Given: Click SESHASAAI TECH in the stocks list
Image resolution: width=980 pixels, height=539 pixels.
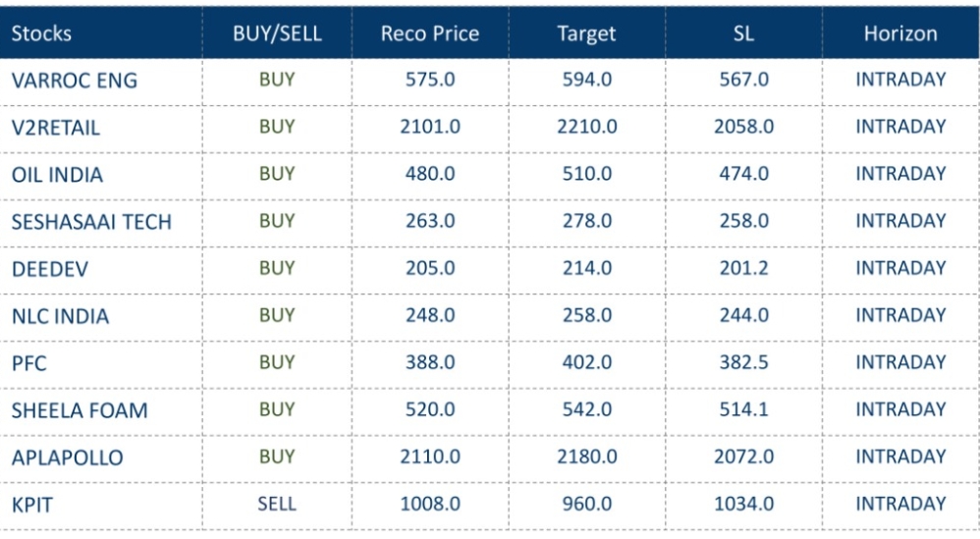Looking at the screenshot, I should (91, 222).
